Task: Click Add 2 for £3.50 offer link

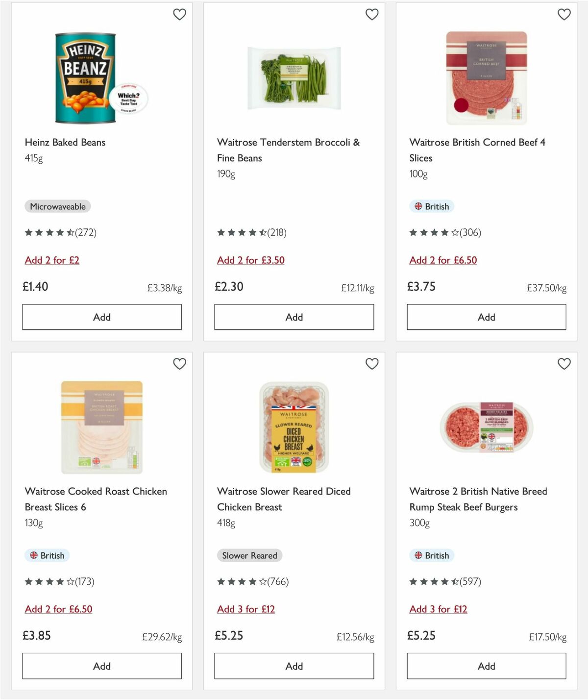Action: [251, 260]
